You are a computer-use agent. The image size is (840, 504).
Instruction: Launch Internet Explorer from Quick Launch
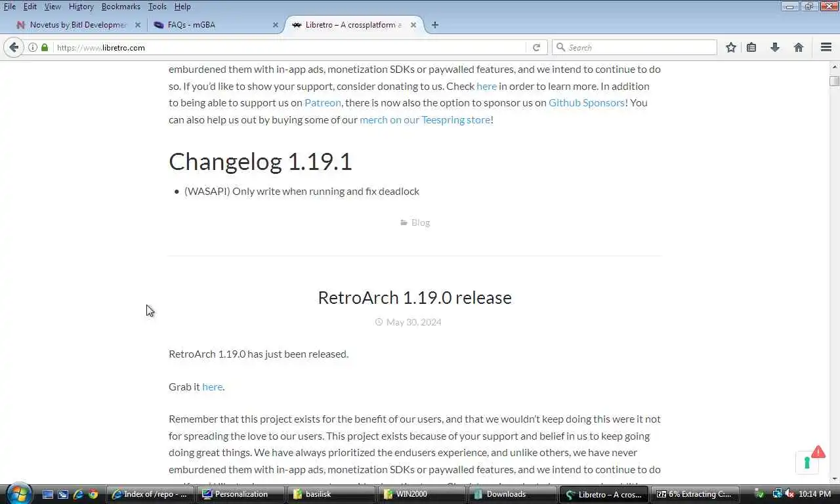point(78,494)
